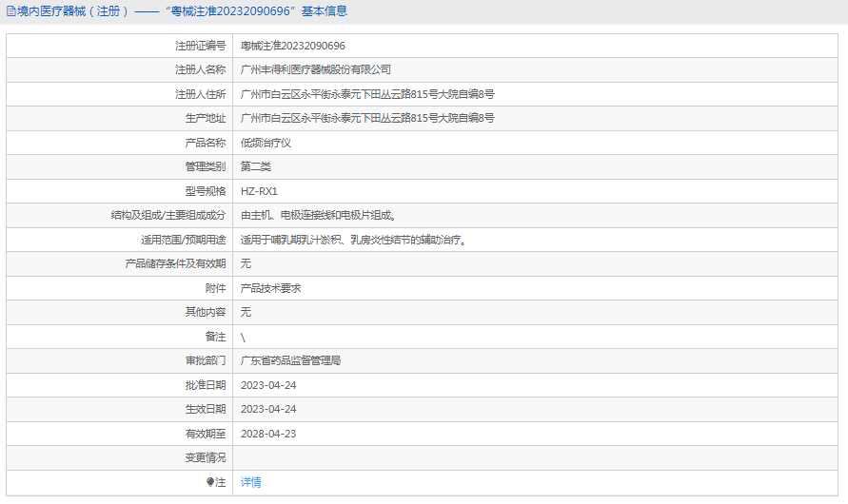Viewport: 848px width, 504px height.
Task: Click the product name 低频治疗仪
Action: click(266, 143)
